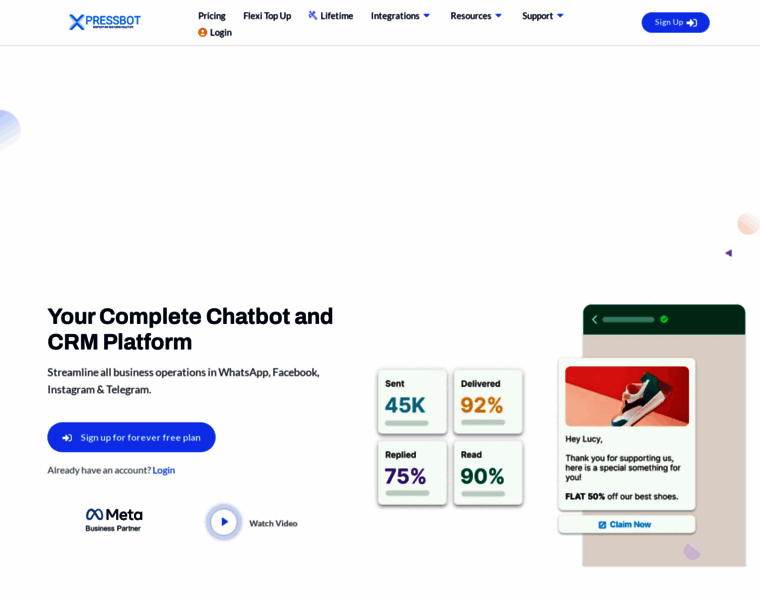The height and width of the screenshot is (600, 760).
Task: Click the orange user icon beside Login
Action: click(x=203, y=32)
